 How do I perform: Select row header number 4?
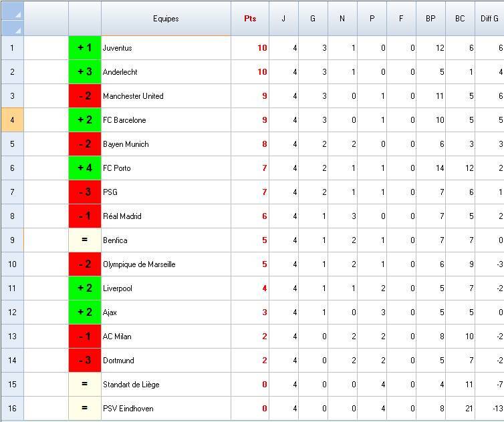point(12,120)
